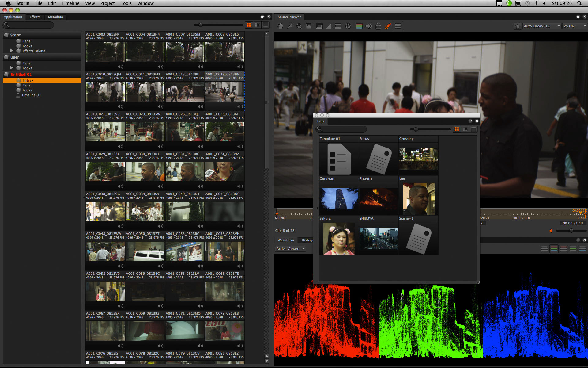Click the audio speaker icon under A001_C048_0813WW
Image resolution: width=588 pixels, height=368 pixels.
coord(120,266)
